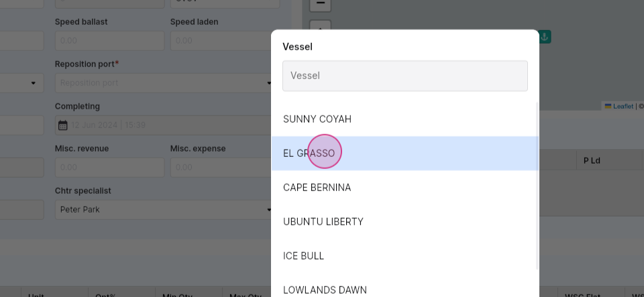Click the vessel list scrollbar

click(537, 186)
